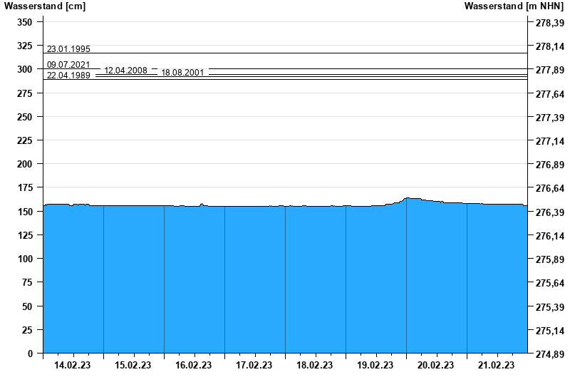Click the 274,89 value on right axis

coord(550,354)
